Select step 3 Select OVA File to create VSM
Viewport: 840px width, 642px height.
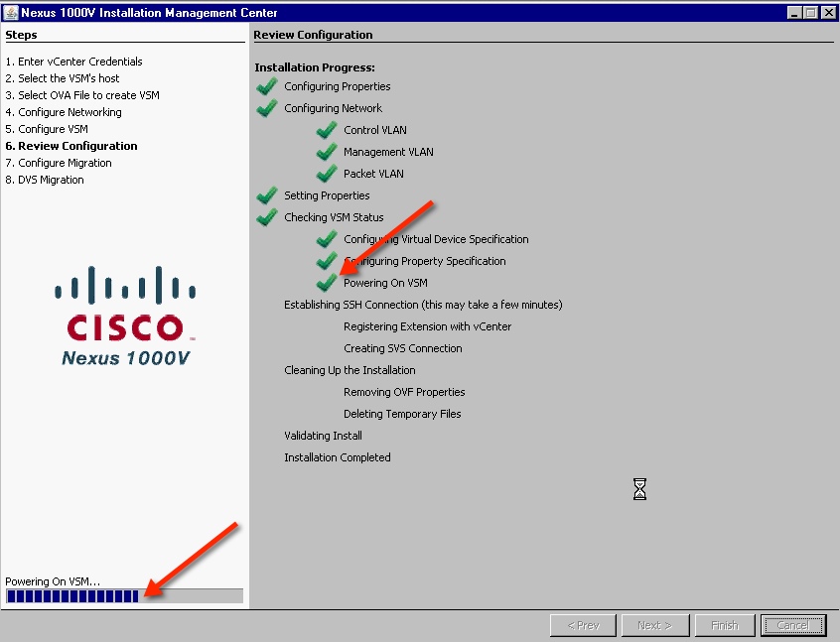pos(82,95)
